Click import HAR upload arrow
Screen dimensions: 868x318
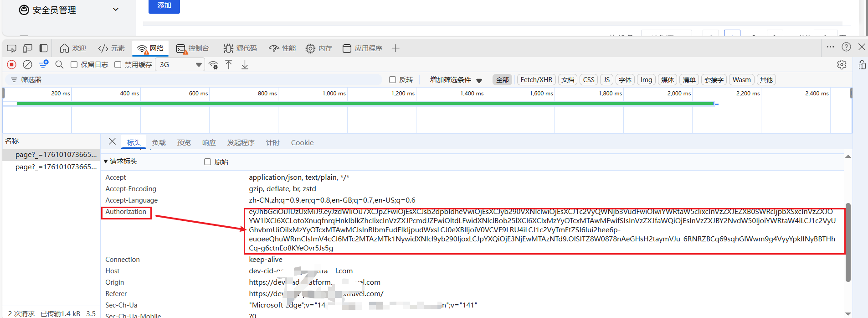click(x=229, y=65)
